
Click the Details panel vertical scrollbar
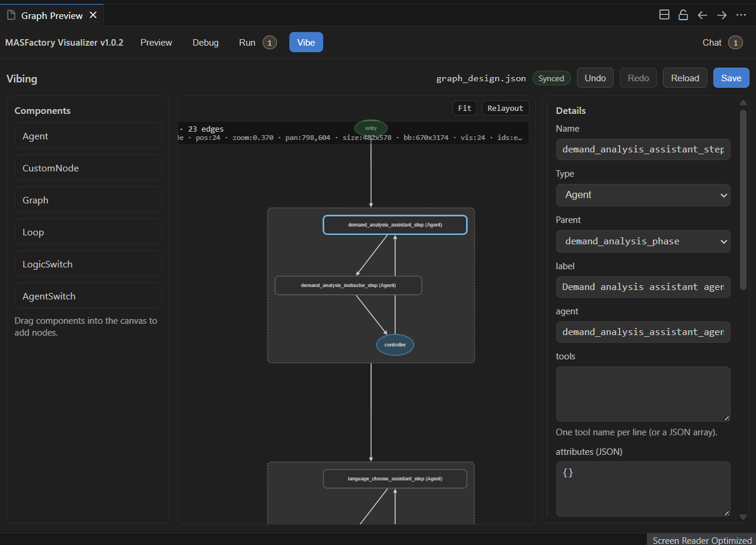743,199
